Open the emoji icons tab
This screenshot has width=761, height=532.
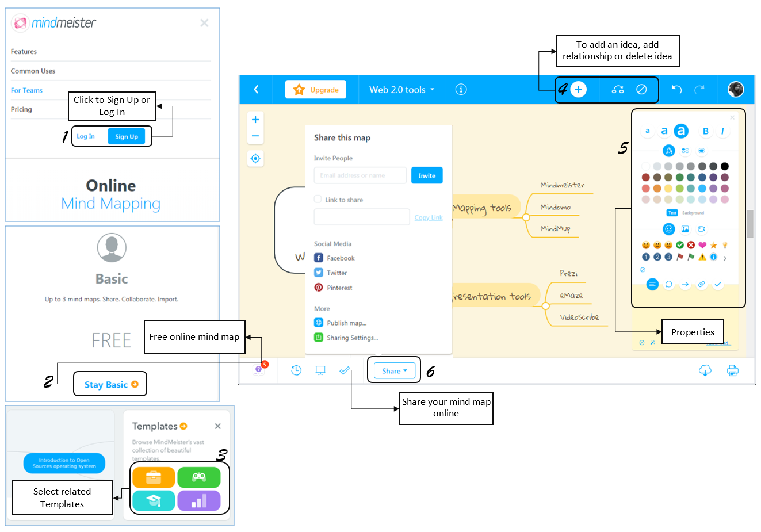coord(668,229)
